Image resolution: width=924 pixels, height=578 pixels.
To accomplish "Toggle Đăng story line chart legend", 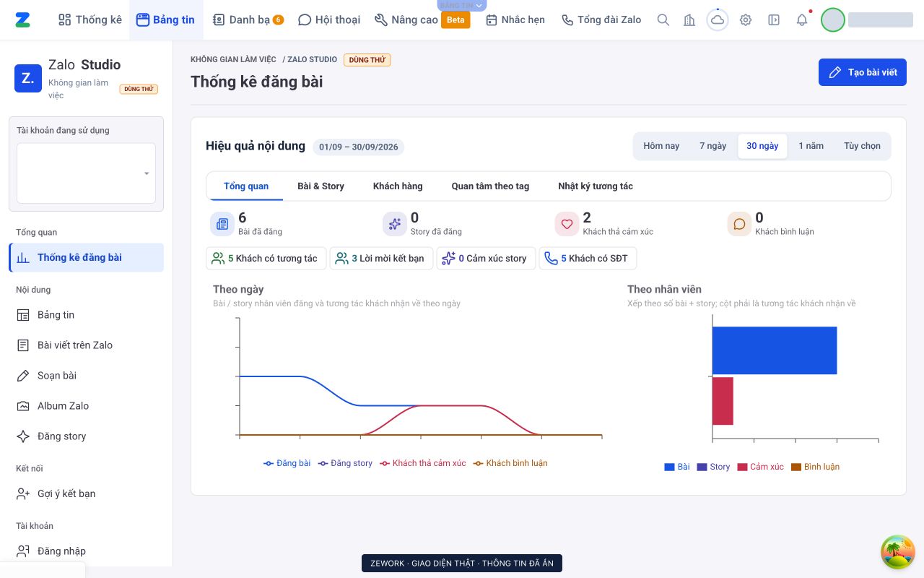I will (x=345, y=463).
